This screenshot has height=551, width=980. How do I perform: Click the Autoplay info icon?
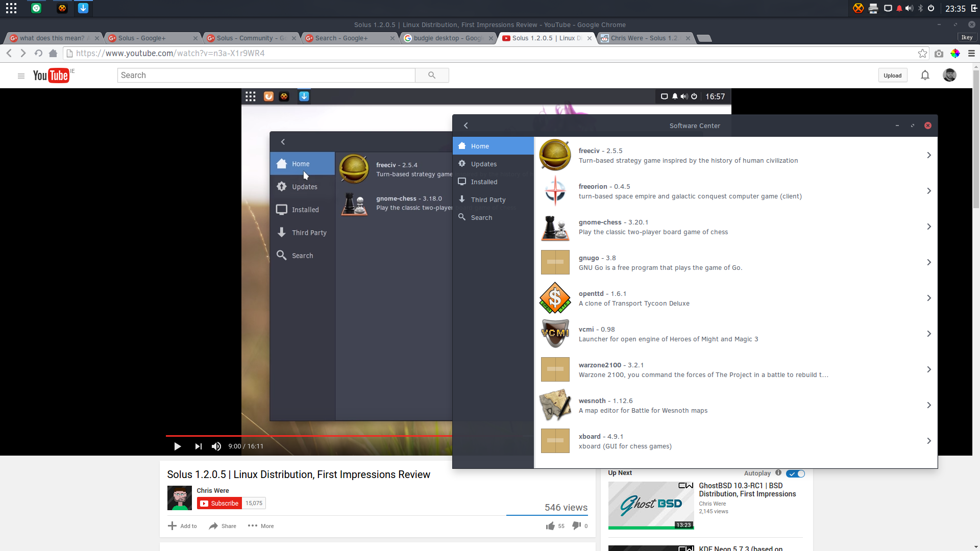coord(778,473)
